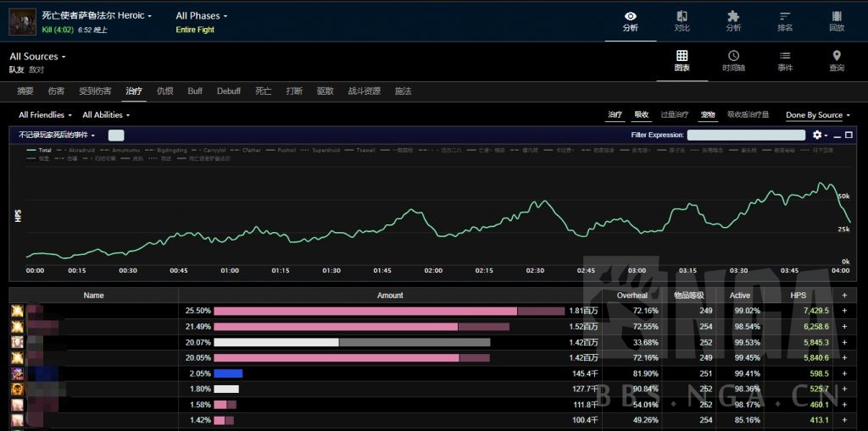This screenshot has width=868, height=431.
Task: Switch to the 伤害 damage tab
Action: (x=56, y=91)
